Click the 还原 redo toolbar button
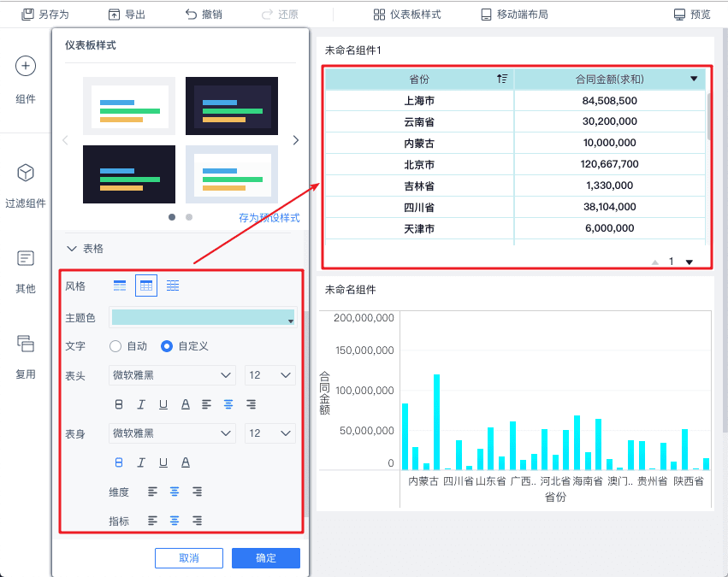728x577 pixels. pos(280,15)
